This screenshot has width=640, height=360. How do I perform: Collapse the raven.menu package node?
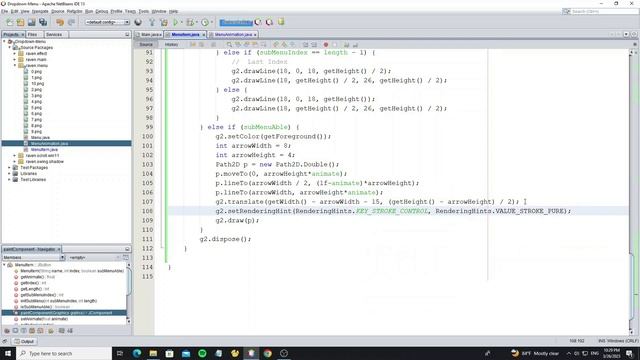15,65
